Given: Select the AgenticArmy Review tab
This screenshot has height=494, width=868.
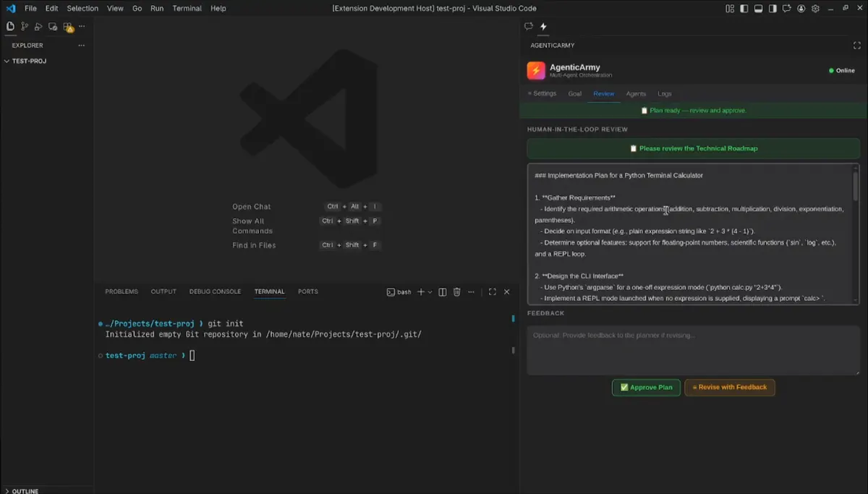Looking at the screenshot, I should point(603,93).
